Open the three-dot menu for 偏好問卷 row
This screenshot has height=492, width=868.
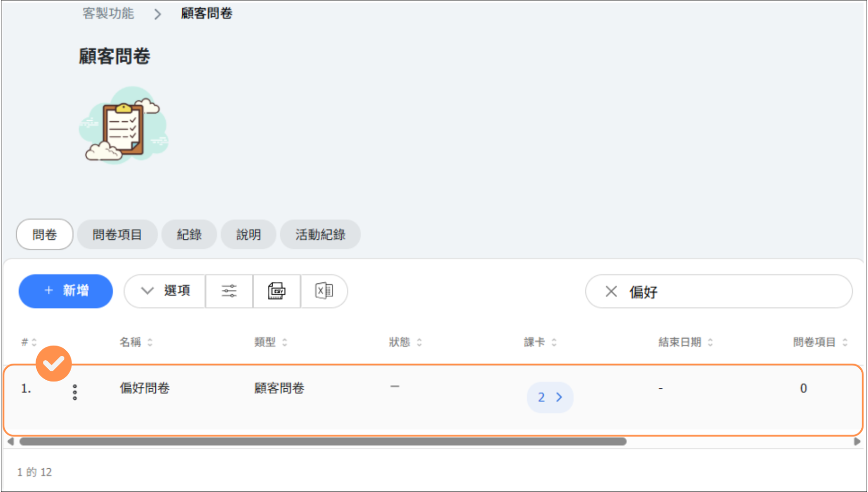75,392
